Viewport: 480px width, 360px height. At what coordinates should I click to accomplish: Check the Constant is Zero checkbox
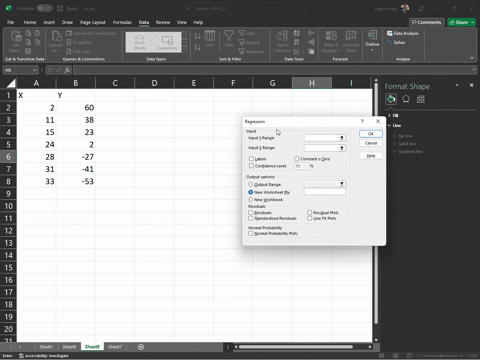coord(296,159)
